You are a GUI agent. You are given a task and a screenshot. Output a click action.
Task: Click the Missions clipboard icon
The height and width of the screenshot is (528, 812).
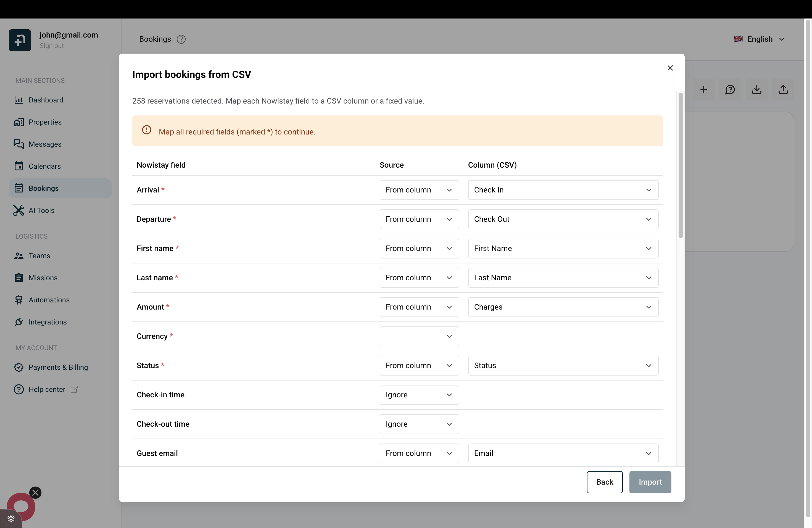click(x=19, y=278)
